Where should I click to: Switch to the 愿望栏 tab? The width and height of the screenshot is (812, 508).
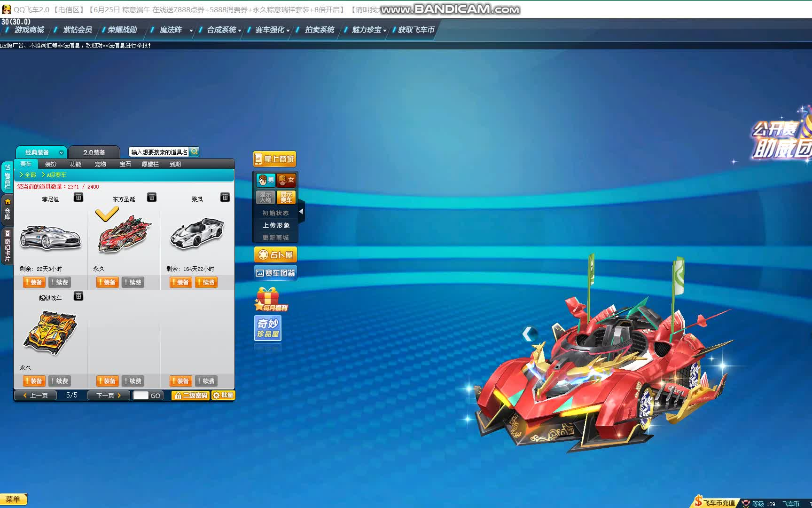150,164
